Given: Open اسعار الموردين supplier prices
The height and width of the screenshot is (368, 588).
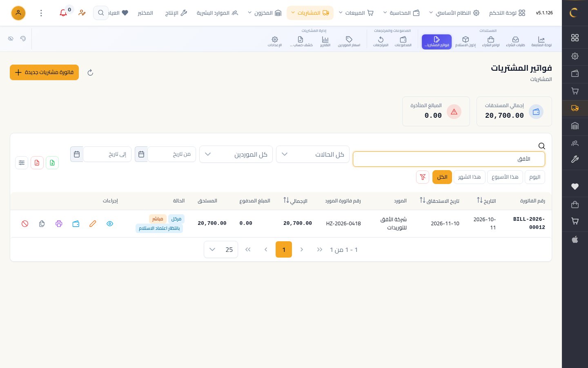Looking at the screenshot, I should [349, 42].
